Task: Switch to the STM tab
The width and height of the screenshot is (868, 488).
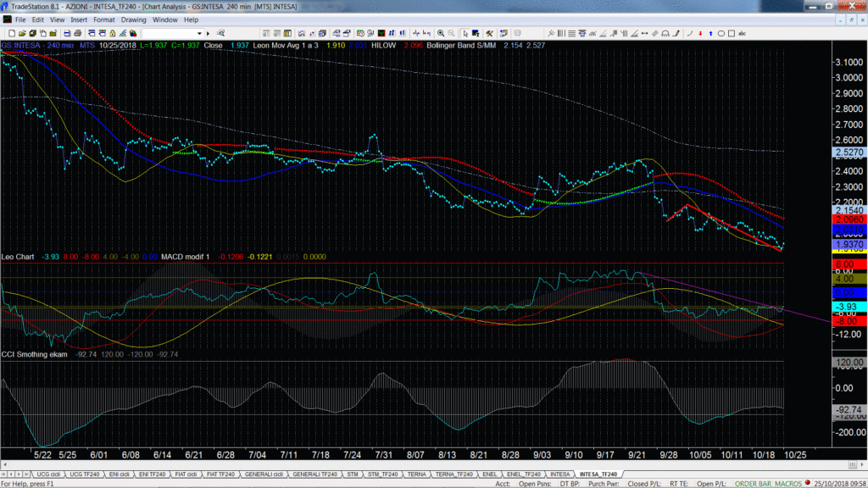Action: pos(353,474)
